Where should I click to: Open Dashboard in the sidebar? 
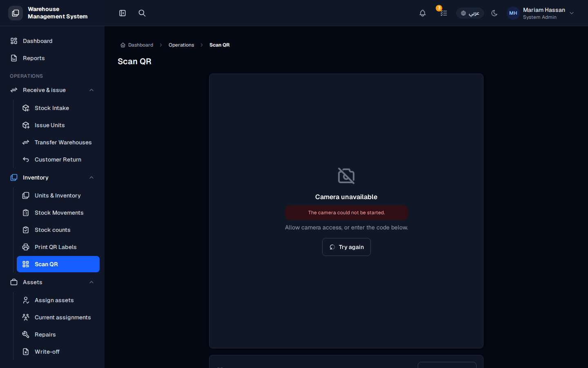coord(52,41)
